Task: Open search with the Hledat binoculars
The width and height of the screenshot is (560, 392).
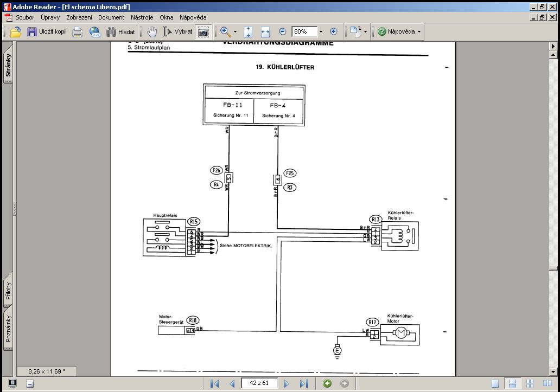Action: 120,32
